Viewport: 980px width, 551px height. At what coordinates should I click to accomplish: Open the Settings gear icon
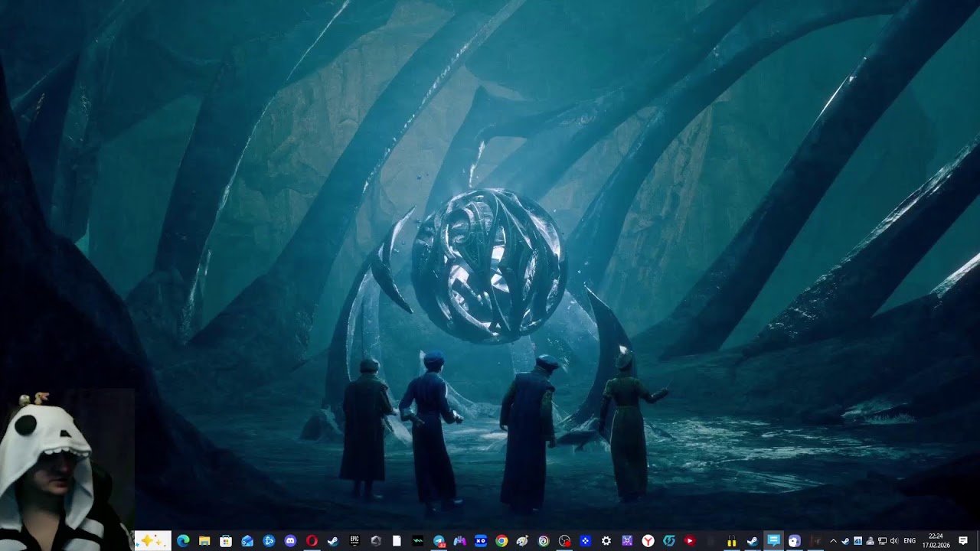[606, 541]
